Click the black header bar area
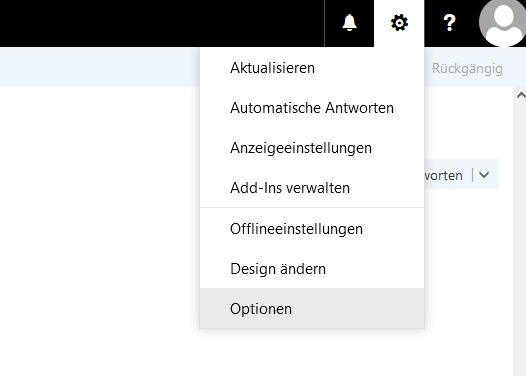Image resolution: width=526 pixels, height=376 pixels. (162, 23)
